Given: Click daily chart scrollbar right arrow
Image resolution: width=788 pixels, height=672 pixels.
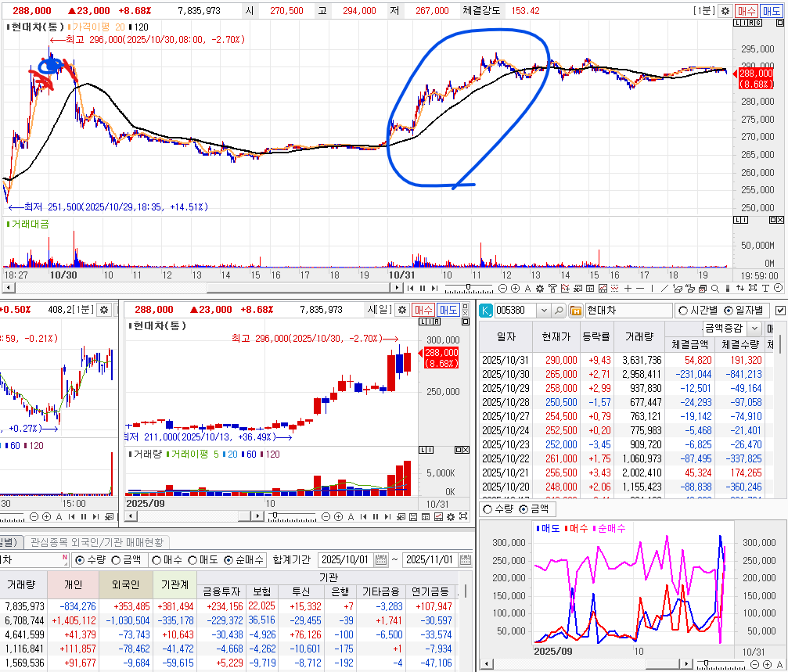Looking at the screenshot, I should [257, 516].
